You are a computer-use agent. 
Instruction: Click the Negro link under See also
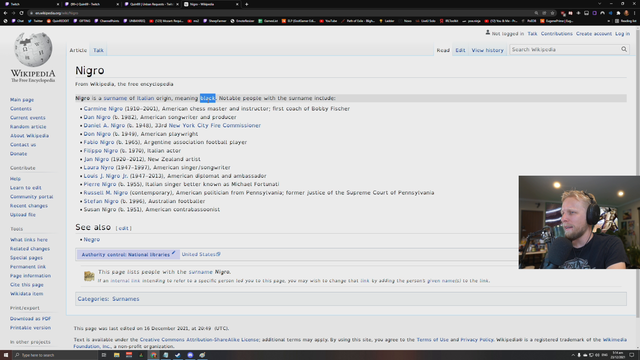coord(92,240)
